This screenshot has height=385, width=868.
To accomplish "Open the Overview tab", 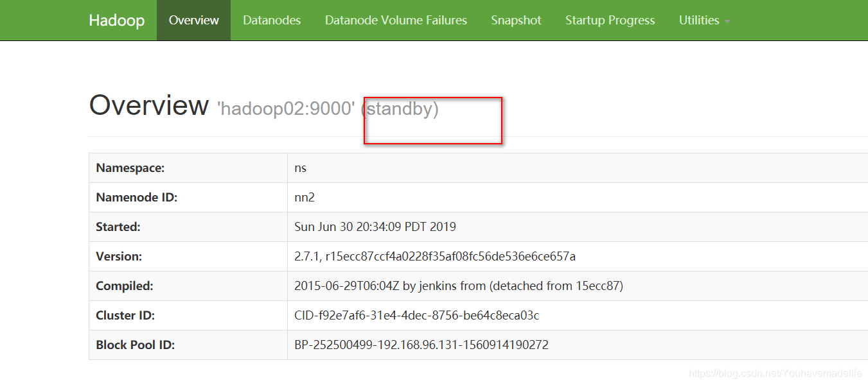I will (193, 21).
